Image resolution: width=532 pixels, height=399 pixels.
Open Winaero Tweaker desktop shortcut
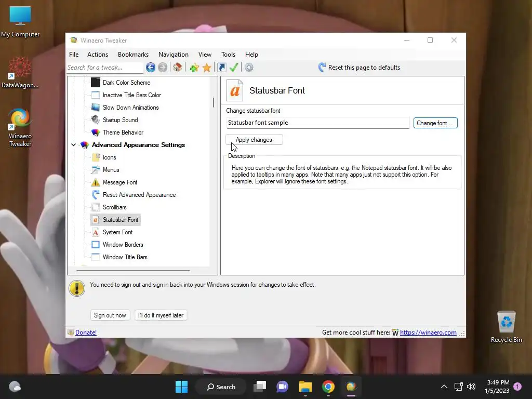click(x=20, y=128)
